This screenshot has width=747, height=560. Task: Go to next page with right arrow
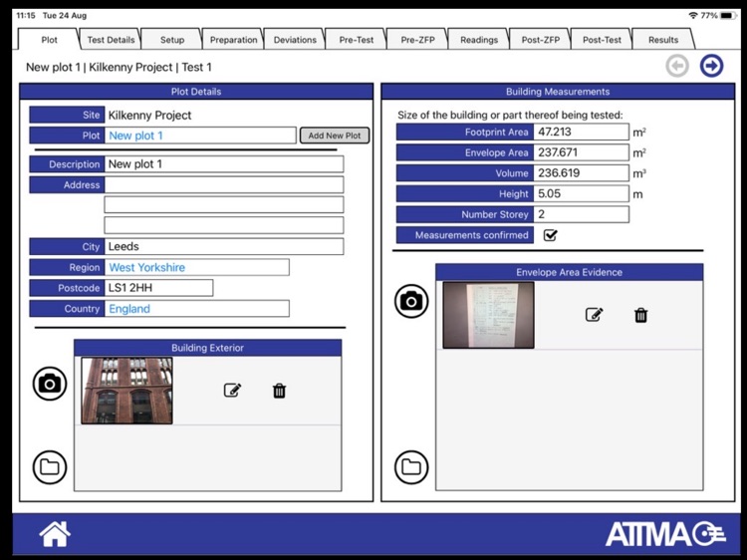pos(711,66)
